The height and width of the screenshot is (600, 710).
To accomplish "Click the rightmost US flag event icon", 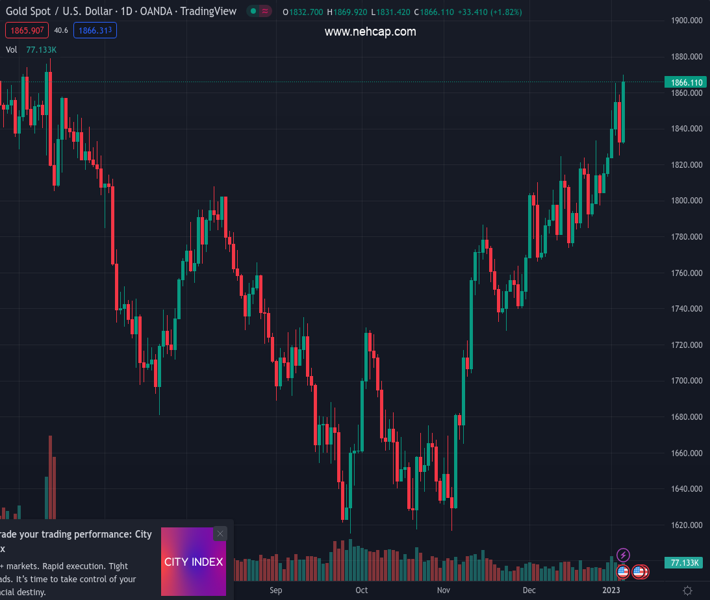I will tap(639, 572).
